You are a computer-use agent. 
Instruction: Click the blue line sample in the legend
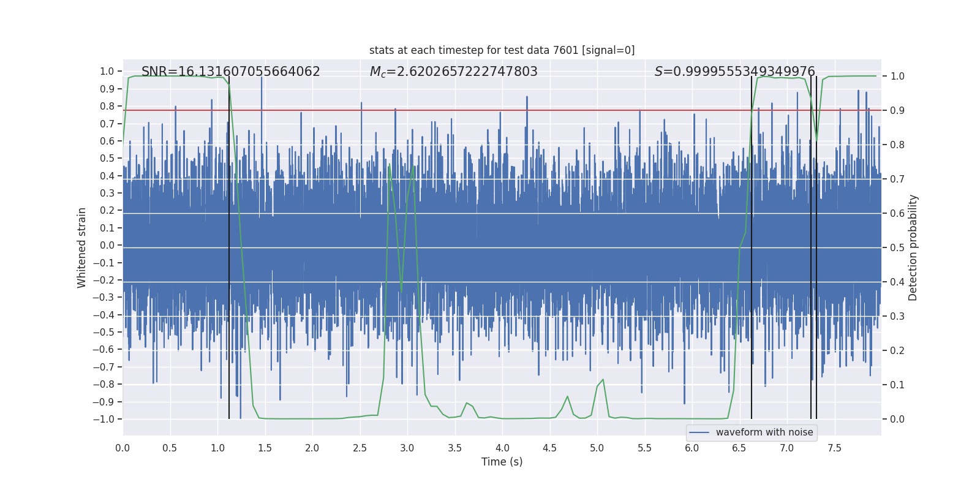coord(699,432)
